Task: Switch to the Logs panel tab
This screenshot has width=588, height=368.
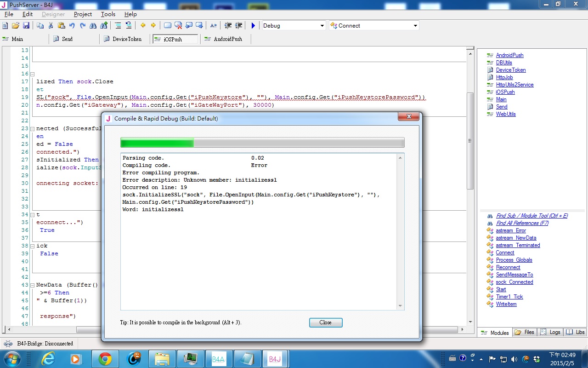Action: point(550,332)
